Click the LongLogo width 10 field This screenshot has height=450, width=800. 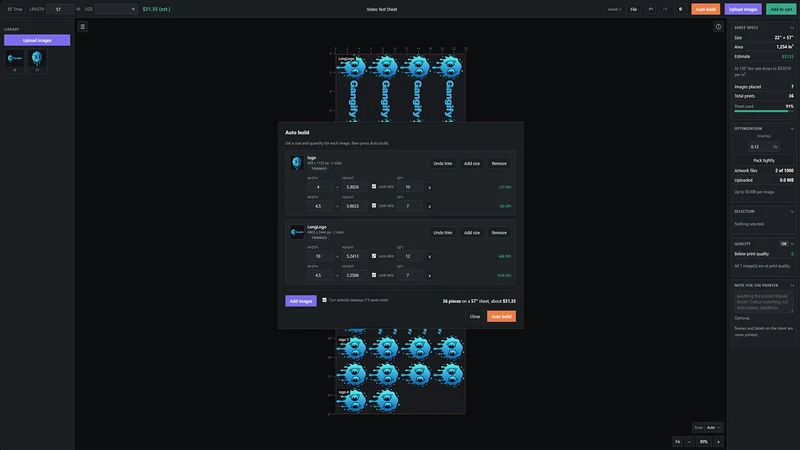320,256
